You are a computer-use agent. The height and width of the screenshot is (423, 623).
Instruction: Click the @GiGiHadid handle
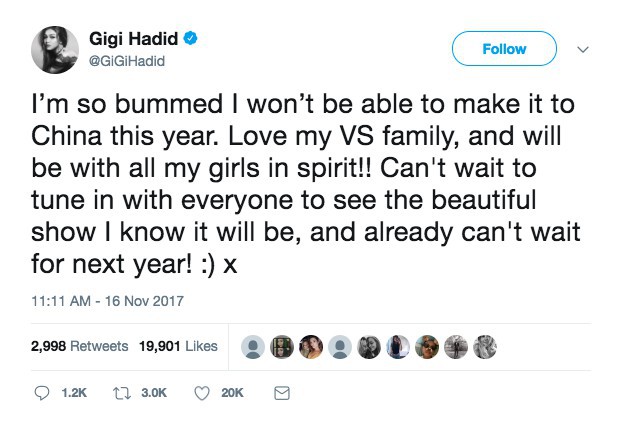pyautogui.click(x=127, y=61)
